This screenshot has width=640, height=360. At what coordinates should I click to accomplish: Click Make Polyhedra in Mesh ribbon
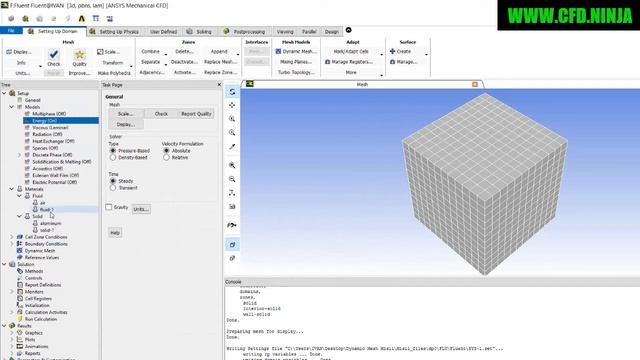pyautogui.click(x=114, y=73)
